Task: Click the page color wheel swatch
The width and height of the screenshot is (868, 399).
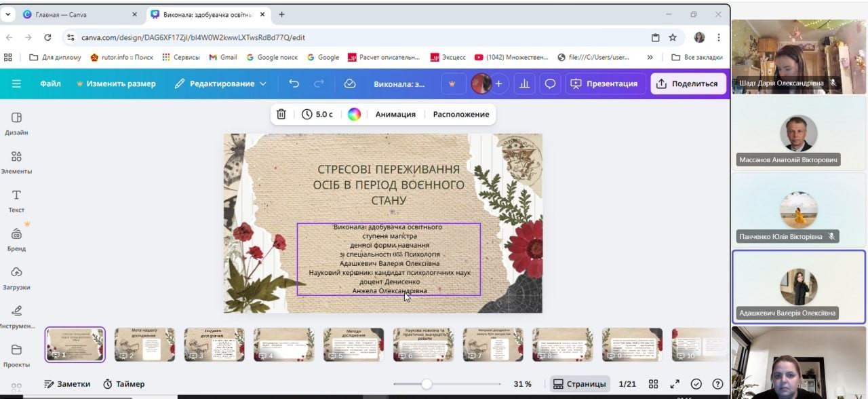Action: 354,114
